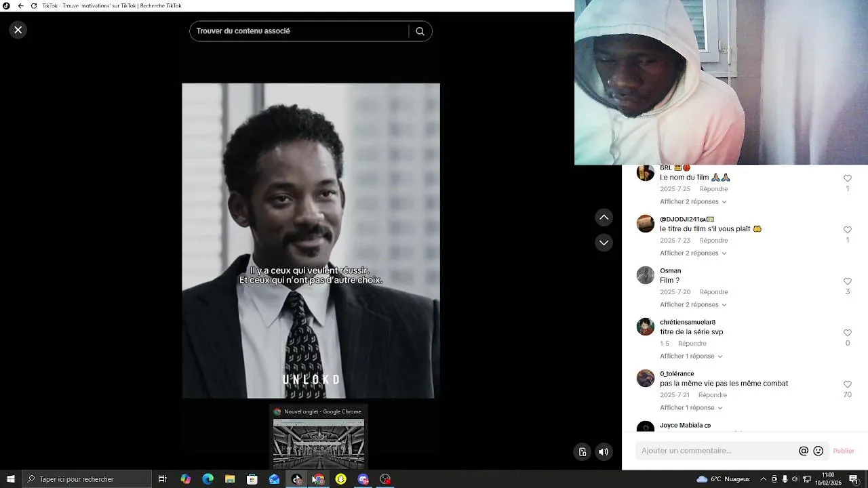Click the username 'Osman'
Viewport: 868px width, 488px height.
coord(671,271)
